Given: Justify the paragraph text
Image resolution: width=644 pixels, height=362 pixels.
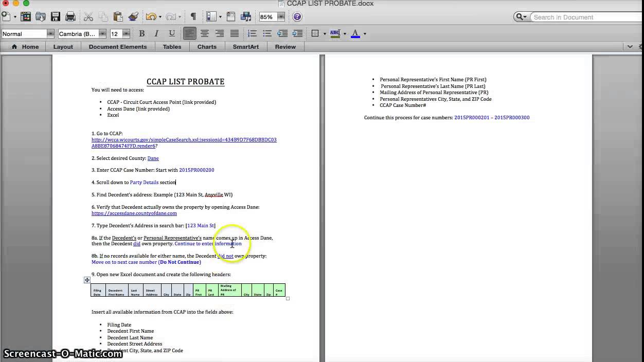Looking at the screenshot, I should [235, 33].
